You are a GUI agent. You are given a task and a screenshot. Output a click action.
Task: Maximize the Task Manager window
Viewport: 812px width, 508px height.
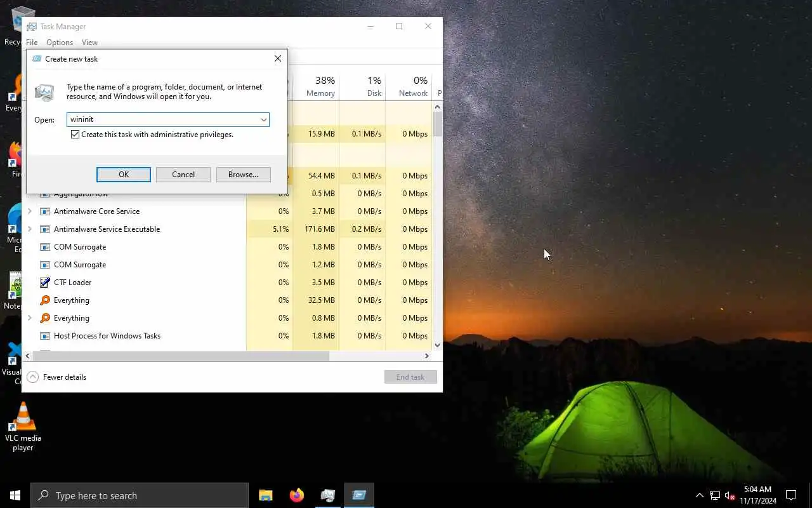[x=399, y=26]
